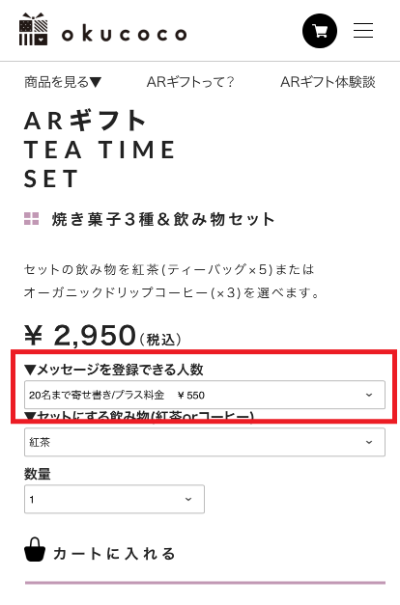Open the 20名まで寄せ書き message count dropdown
This screenshot has width=400, height=605.
click(x=204, y=395)
